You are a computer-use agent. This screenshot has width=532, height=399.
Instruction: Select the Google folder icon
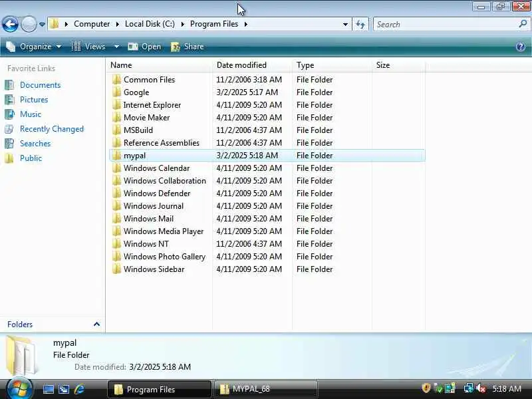tap(116, 92)
